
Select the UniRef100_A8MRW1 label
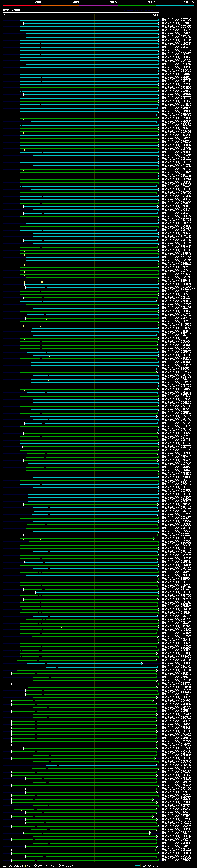[x=177, y=728]
